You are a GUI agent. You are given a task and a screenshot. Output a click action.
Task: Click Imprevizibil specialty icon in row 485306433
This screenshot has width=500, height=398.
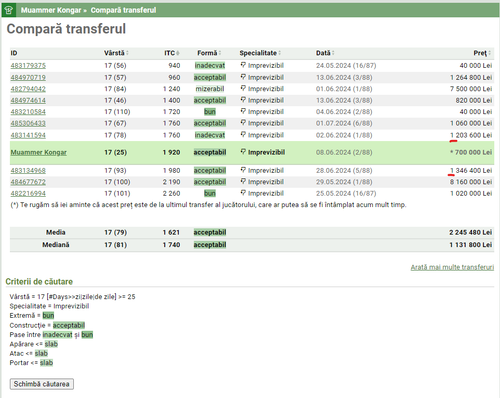point(243,123)
